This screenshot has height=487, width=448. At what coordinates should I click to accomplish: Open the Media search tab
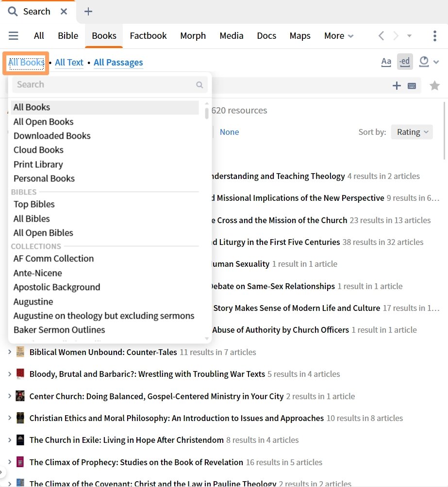(232, 36)
